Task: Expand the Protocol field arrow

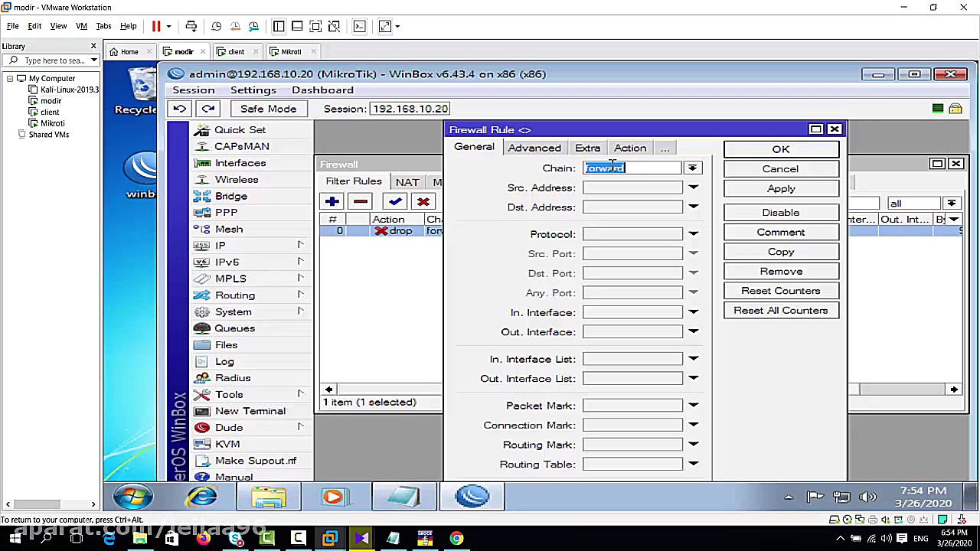Action: click(x=693, y=234)
